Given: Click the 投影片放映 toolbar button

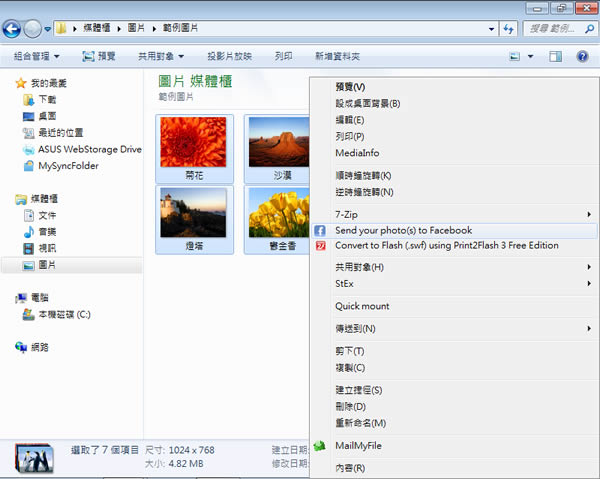Looking at the screenshot, I should tap(229, 57).
